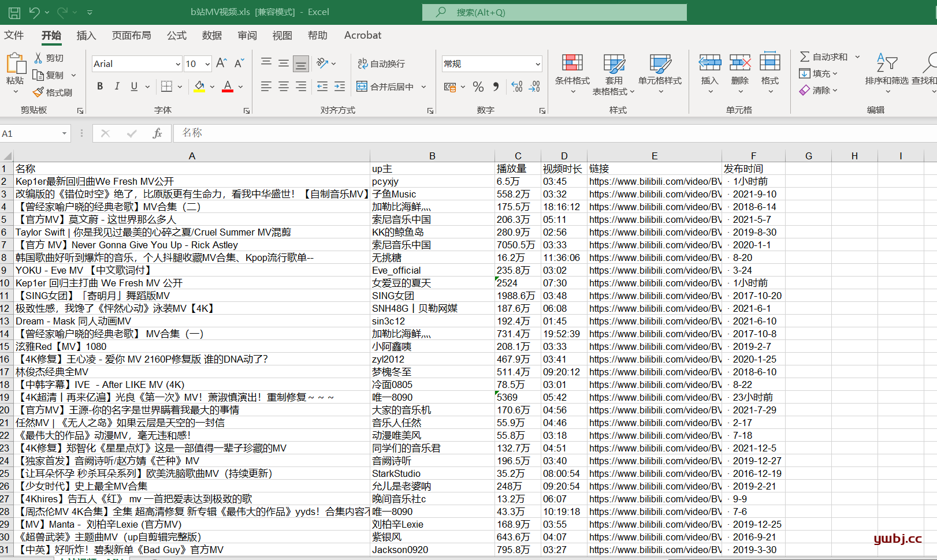The height and width of the screenshot is (560, 937).
Task: Apply red font color
Action: (228, 87)
